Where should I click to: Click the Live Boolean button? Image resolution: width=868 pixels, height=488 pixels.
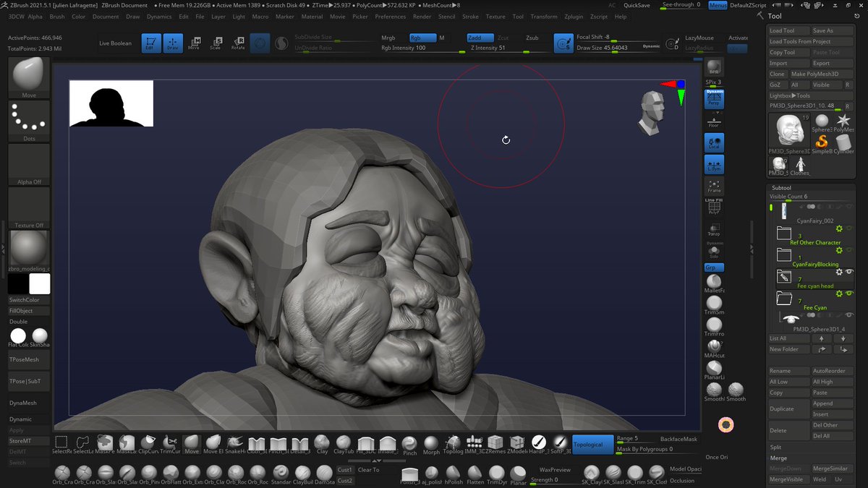pyautogui.click(x=116, y=43)
